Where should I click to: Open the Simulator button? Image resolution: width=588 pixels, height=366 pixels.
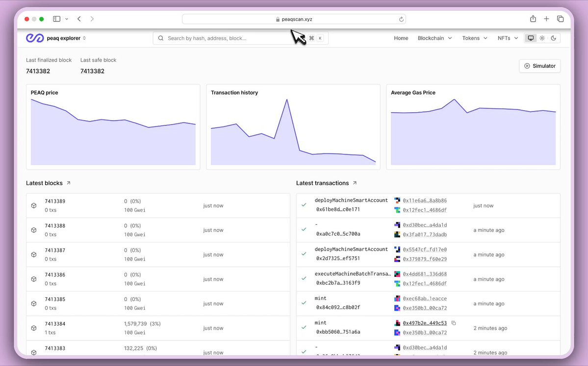point(539,66)
